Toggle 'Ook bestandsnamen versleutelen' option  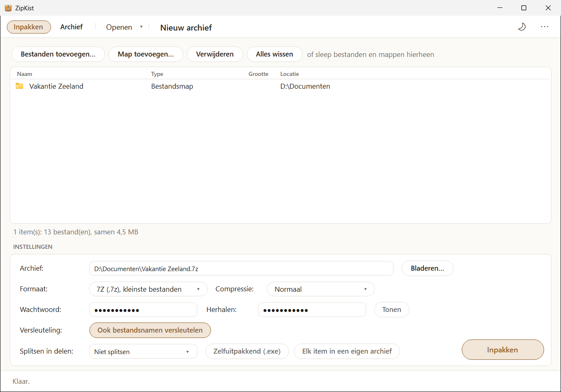coord(150,330)
